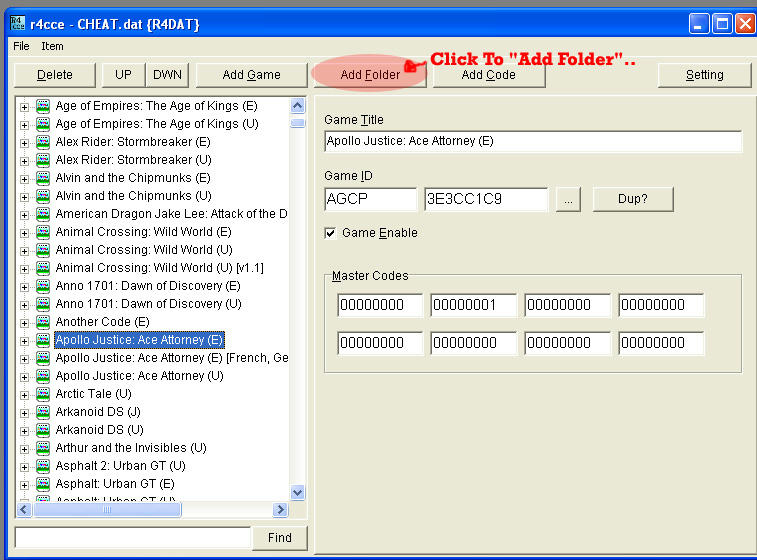
Task: Click the Add Folder button
Action: 370,75
